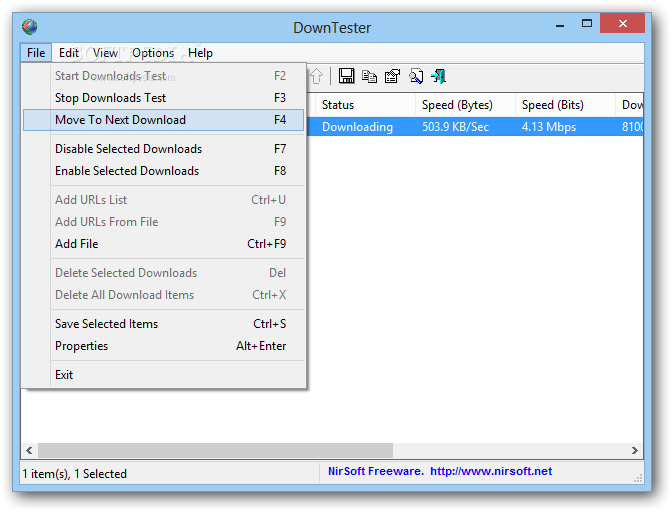
Task: Click the Save floppy disk toolbar icon
Action: tap(346, 76)
